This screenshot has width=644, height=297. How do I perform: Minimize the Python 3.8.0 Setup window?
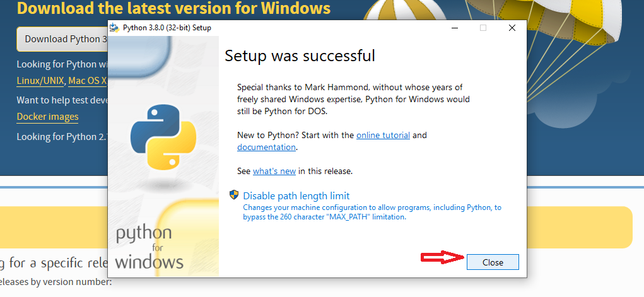455,28
